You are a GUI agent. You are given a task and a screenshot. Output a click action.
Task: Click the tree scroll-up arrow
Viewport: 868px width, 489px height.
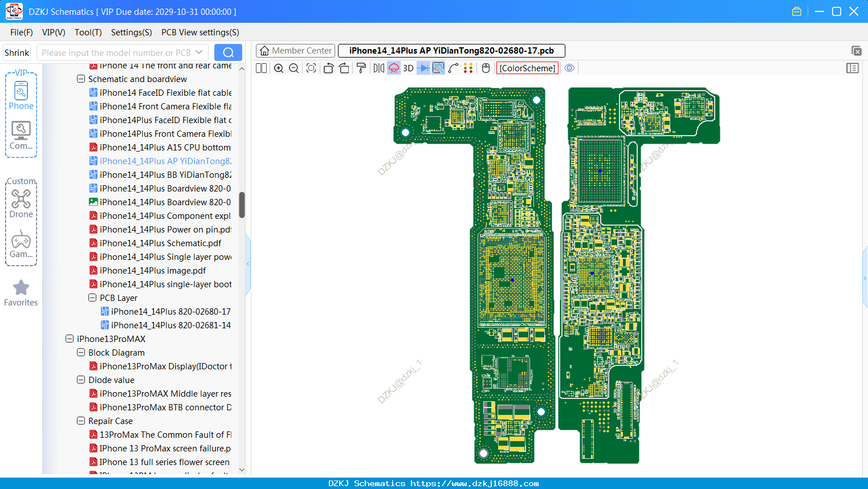click(242, 68)
